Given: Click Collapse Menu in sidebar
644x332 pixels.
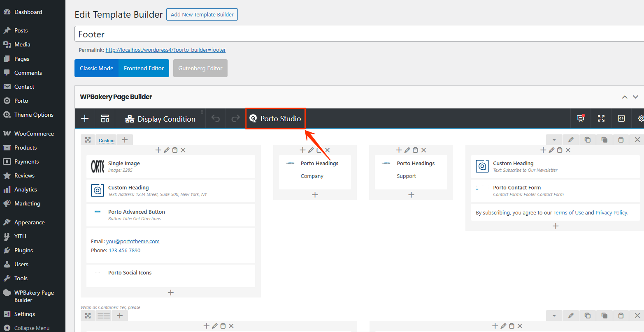Looking at the screenshot, I should click(33, 328).
